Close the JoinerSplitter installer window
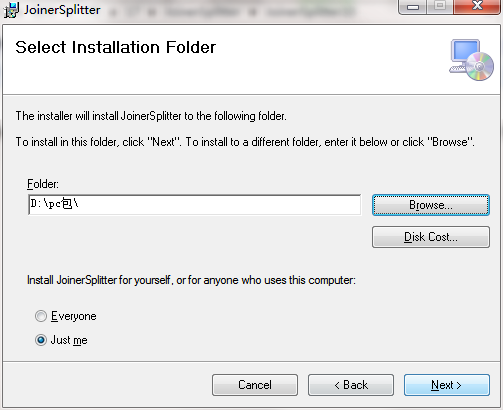The image size is (503, 410). click(477, 6)
